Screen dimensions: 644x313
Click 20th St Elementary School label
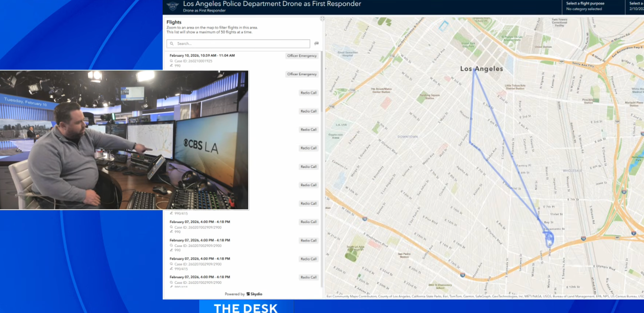(440, 286)
